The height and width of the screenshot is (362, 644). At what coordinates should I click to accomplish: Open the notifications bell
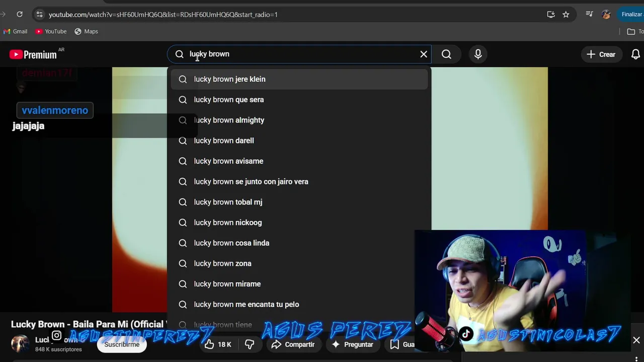635,54
